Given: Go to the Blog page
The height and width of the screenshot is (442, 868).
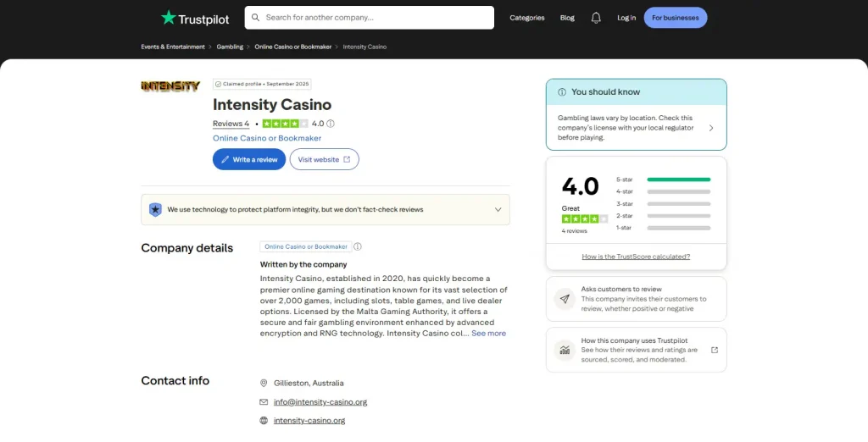Looking at the screenshot, I should coord(567,18).
